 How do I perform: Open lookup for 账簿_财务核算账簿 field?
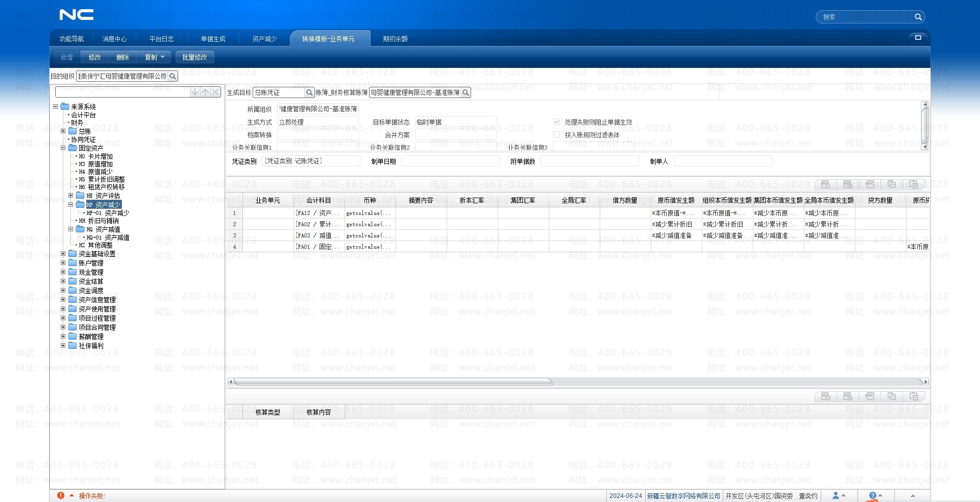(465, 92)
